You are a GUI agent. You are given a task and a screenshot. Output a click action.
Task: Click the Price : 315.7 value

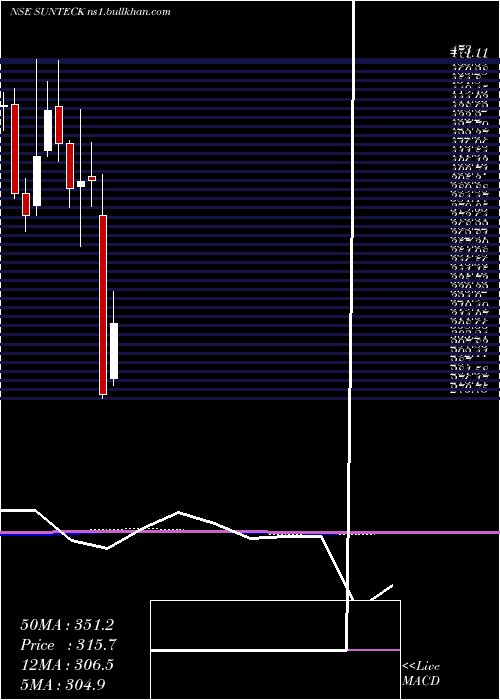tap(68, 645)
